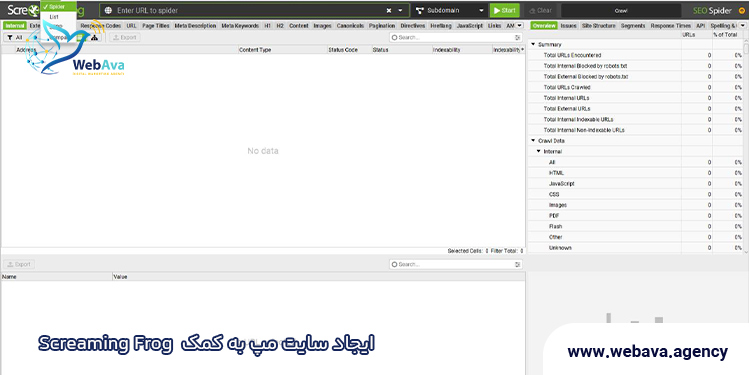Expand the right panel tabs overflow arrow
Viewport: 749px width, 375px height.
tap(742, 26)
